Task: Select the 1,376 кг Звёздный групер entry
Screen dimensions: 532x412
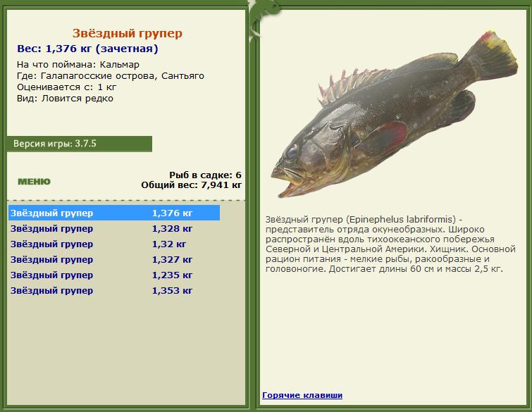Action: coord(114,213)
